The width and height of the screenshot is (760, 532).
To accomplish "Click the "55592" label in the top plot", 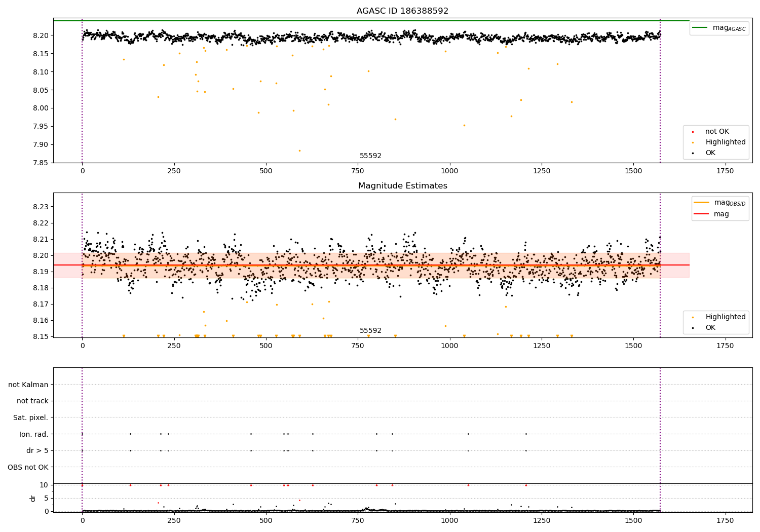I will (x=370, y=156).
